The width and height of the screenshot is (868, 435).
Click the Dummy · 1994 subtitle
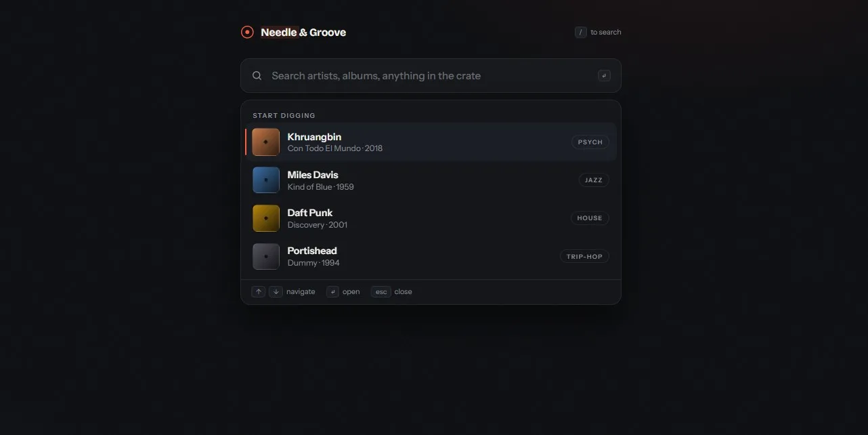(313, 262)
